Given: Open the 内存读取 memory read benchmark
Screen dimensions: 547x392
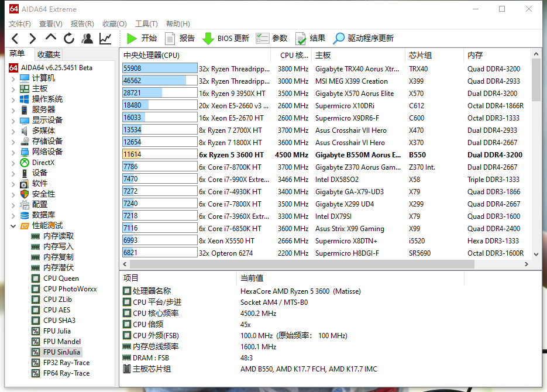Looking at the screenshot, I should click(52, 236).
